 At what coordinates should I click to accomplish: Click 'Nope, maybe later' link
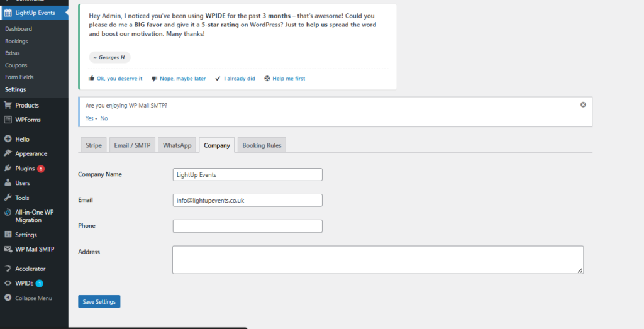183,79
